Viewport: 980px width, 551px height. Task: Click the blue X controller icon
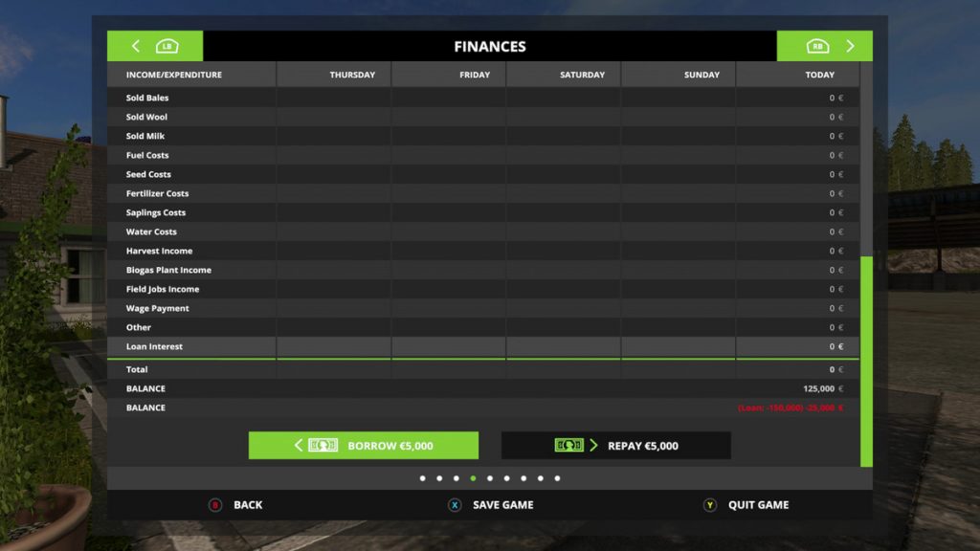pyautogui.click(x=455, y=505)
